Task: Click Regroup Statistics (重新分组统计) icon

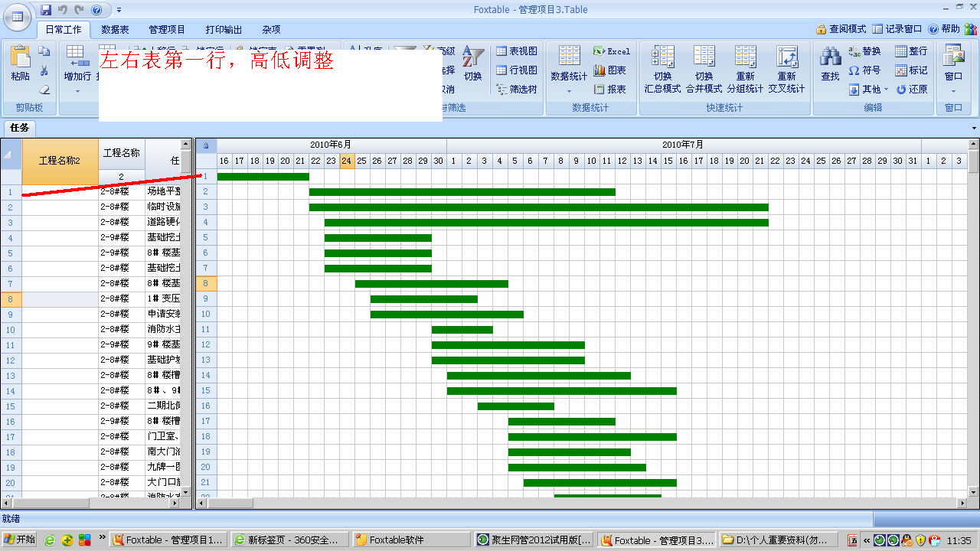Action: tap(745, 69)
